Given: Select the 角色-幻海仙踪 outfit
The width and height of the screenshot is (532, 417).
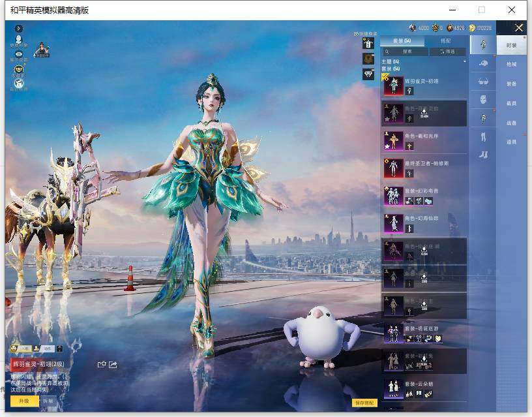Looking at the screenshot, I should [x=424, y=223].
